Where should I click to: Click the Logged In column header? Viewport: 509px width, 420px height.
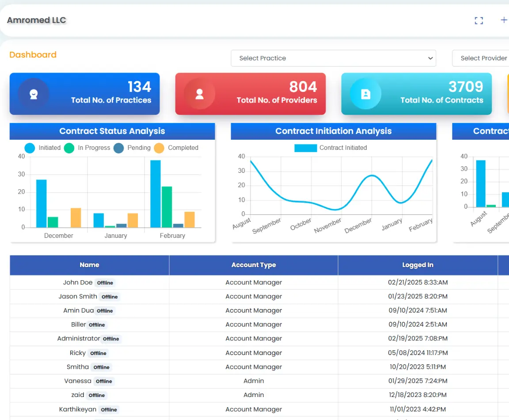[x=418, y=265]
